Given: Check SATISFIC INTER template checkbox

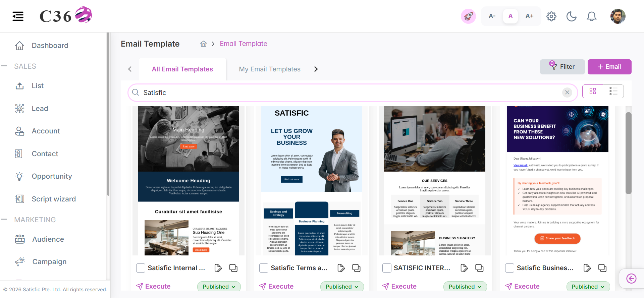Looking at the screenshot, I should (387, 268).
